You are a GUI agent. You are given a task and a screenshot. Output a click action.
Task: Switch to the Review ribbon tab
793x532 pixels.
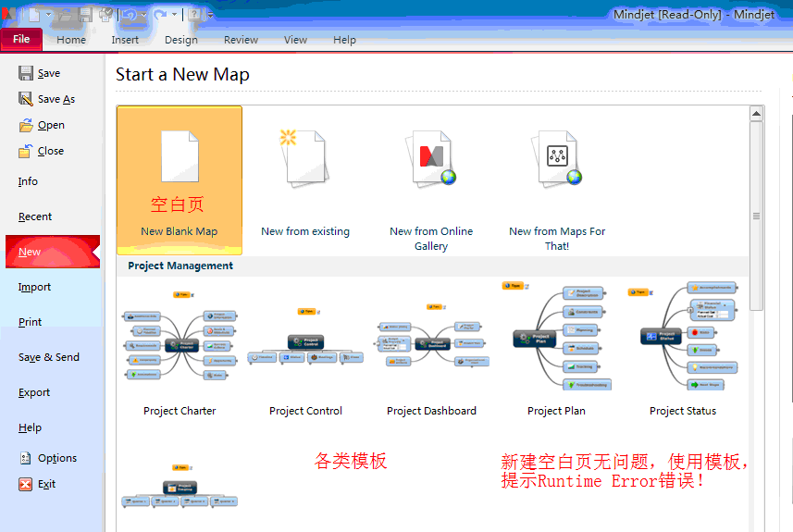point(241,40)
